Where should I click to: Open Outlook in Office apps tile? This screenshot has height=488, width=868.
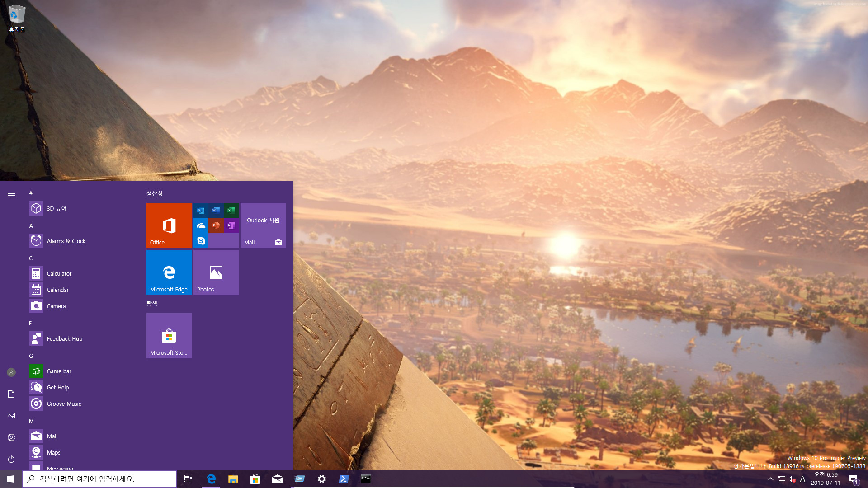(201, 210)
